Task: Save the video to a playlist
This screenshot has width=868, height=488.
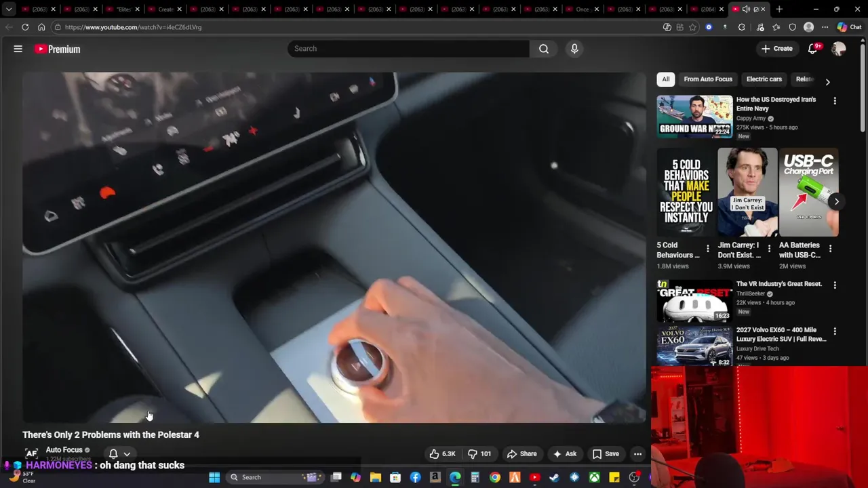Action: 606,454
